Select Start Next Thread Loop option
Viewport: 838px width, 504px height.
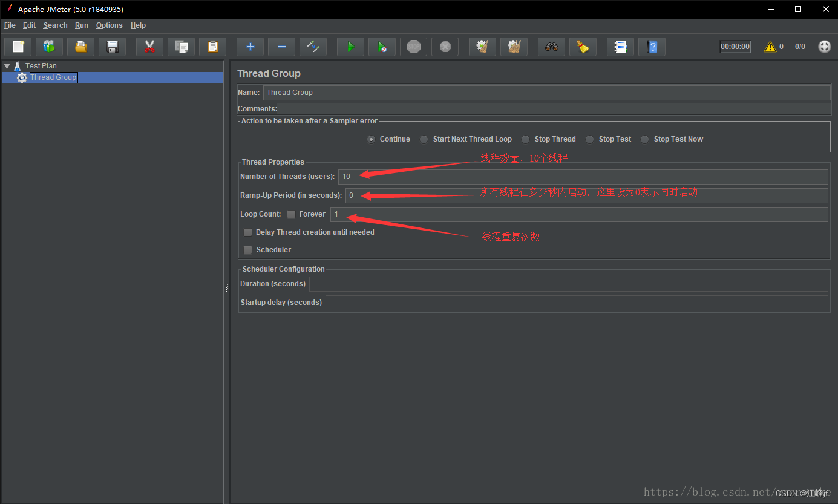tap(424, 139)
